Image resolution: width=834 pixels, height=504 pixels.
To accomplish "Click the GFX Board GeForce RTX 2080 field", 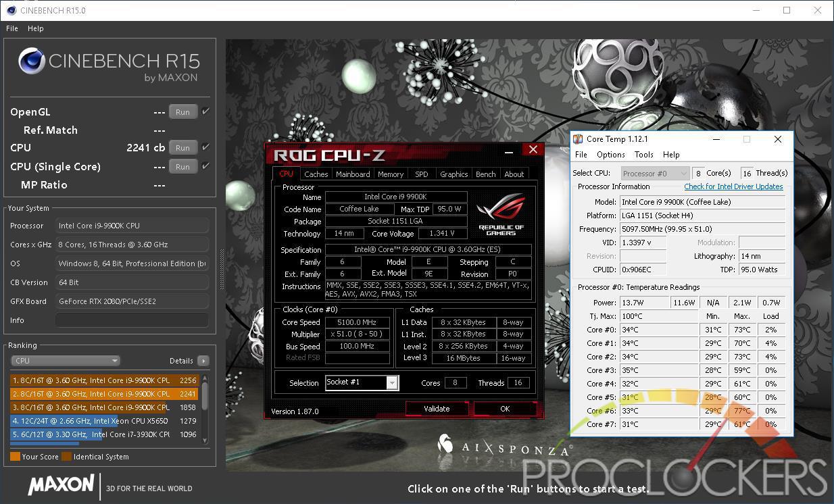I will coord(132,301).
